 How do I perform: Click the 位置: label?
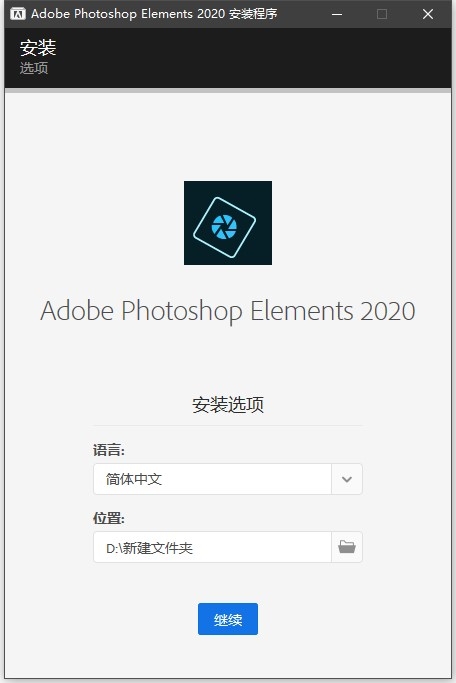tap(109, 518)
